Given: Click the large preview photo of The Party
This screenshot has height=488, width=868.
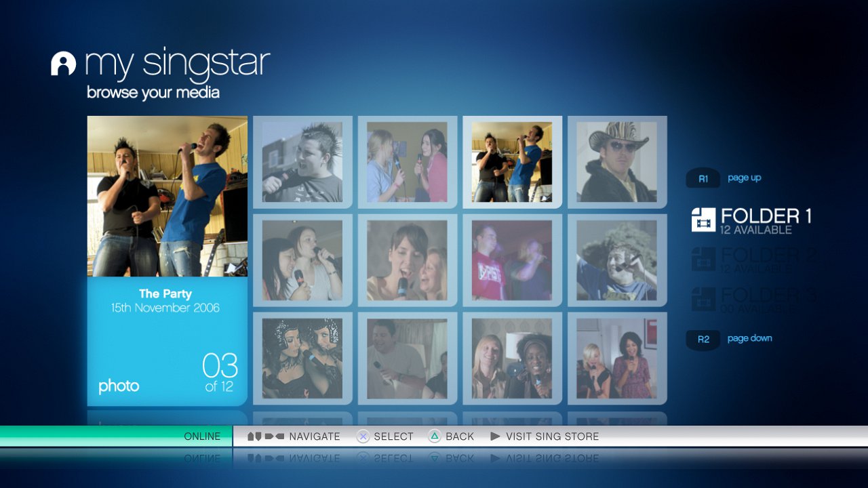Looking at the screenshot, I should [x=167, y=196].
